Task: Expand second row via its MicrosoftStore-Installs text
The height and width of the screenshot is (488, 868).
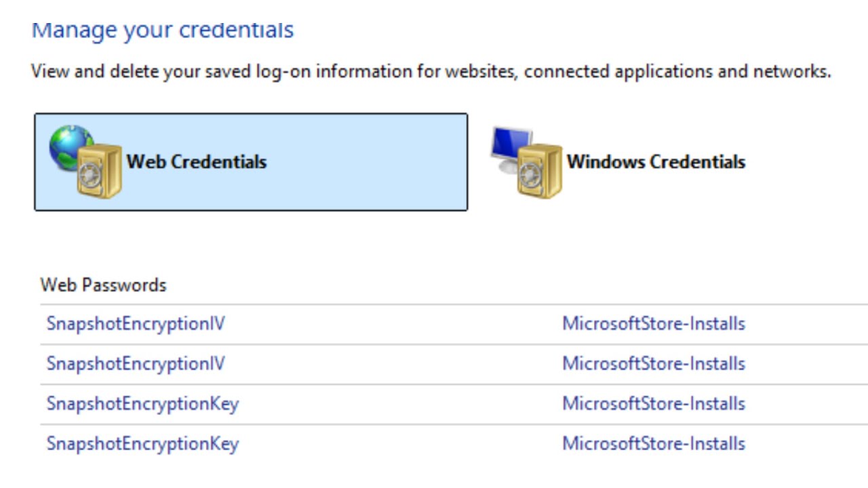Action: click(653, 363)
